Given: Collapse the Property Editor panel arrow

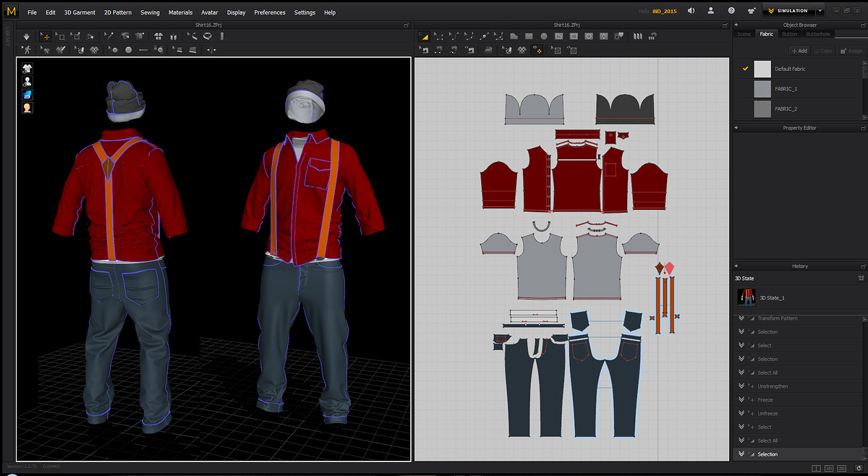Looking at the screenshot, I should (736, 127).
